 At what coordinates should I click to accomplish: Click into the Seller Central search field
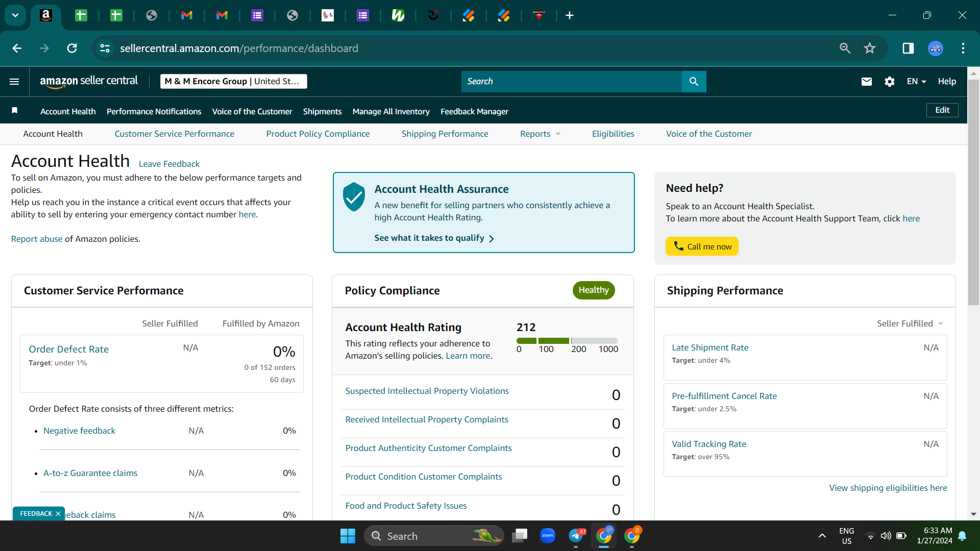pos(572,82)
